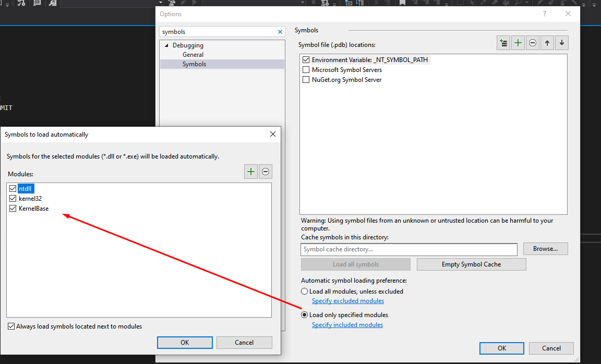Click Browse for the symbol cache directory
The height and width of the screenshot is (364, 601).
(545, 249)
